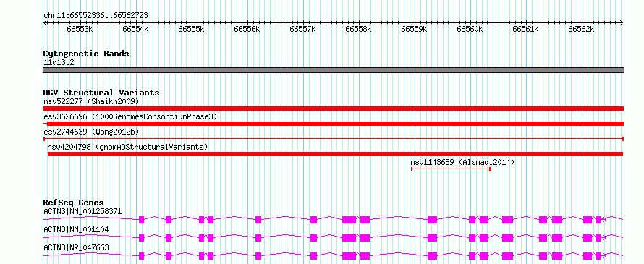Click the RefSeq Genes track heading

coord(74,203)
